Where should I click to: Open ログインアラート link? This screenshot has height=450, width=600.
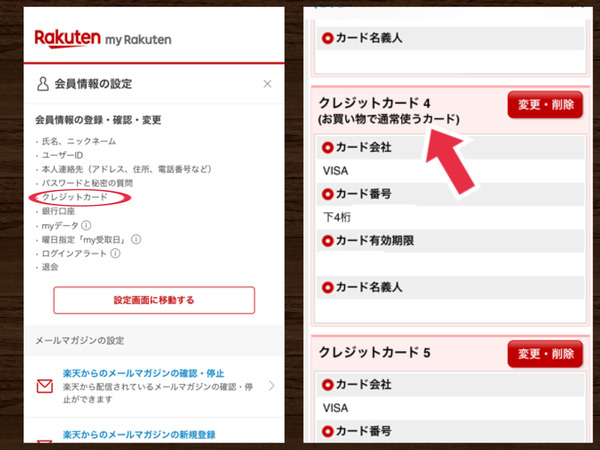click(74, 253)
